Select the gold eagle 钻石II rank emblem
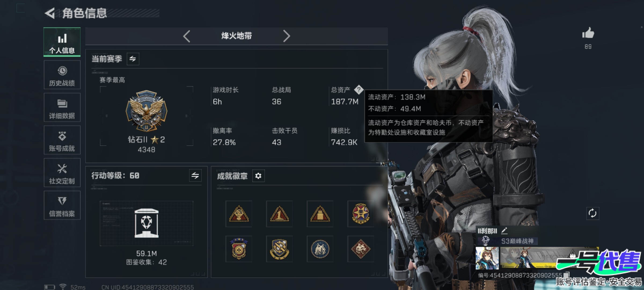 click(147, 111)
